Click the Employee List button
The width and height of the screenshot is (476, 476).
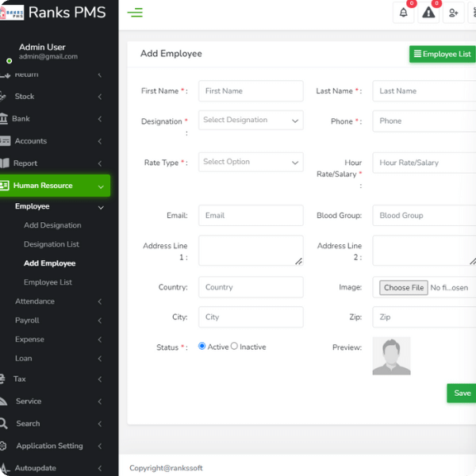[x=443, y=54]
